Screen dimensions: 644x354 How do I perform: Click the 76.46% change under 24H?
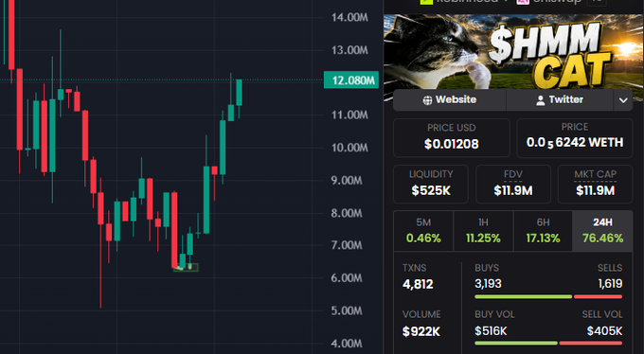pyautogui.click(x=602, y=239)
